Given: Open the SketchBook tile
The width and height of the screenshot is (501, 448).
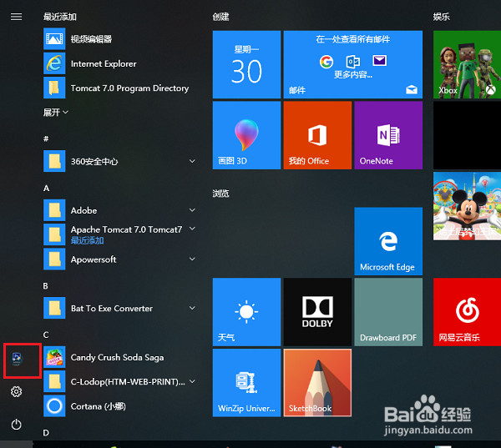Looking at the screenshot, I should [x=317, y=383].
